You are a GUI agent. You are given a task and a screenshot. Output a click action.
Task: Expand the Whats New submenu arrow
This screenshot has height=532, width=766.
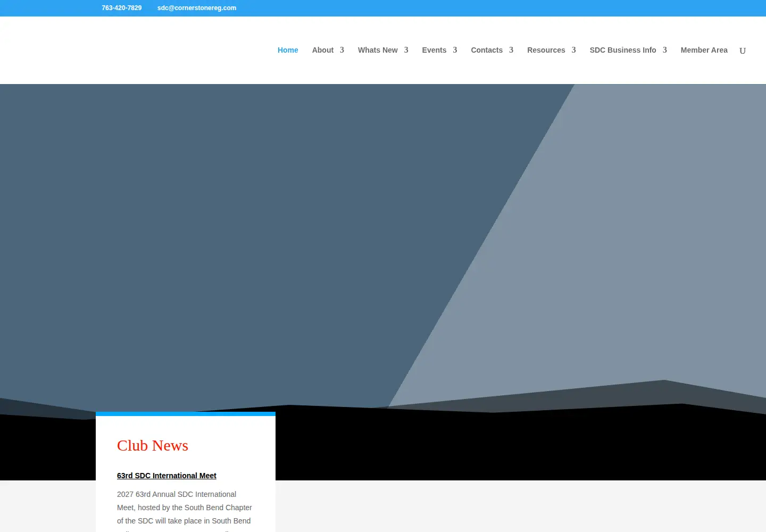pyautogui.click(x=406, y=50)
